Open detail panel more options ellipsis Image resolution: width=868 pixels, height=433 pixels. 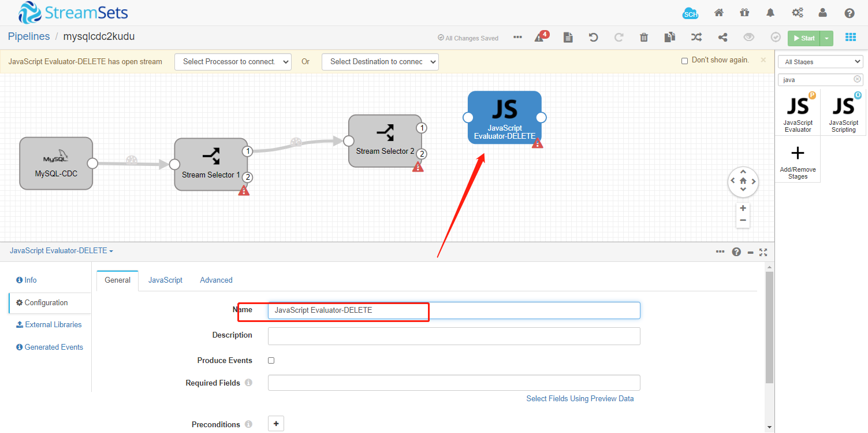pyautogui.click(x=720, y=251)
